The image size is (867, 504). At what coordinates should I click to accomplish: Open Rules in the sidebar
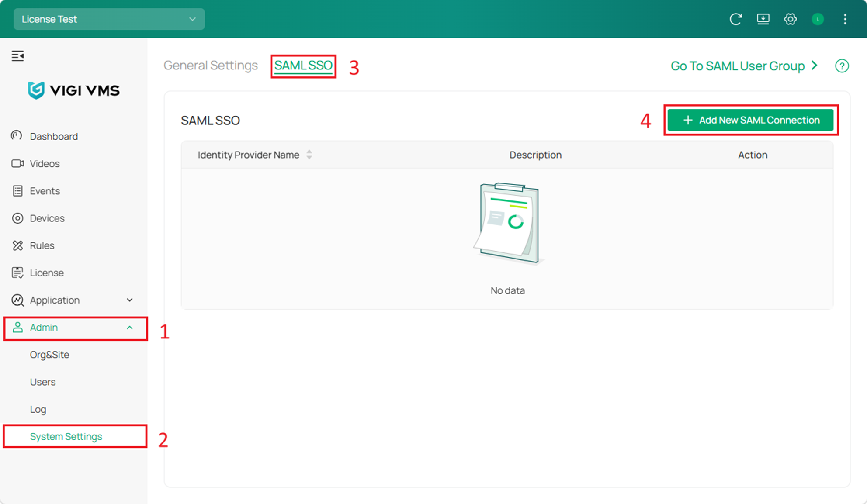[x=42, y=245]
